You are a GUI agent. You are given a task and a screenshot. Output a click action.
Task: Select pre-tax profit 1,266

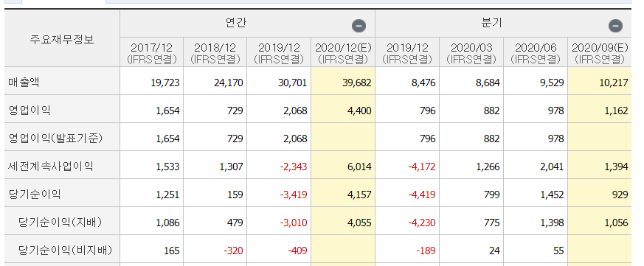coord(488,167)
